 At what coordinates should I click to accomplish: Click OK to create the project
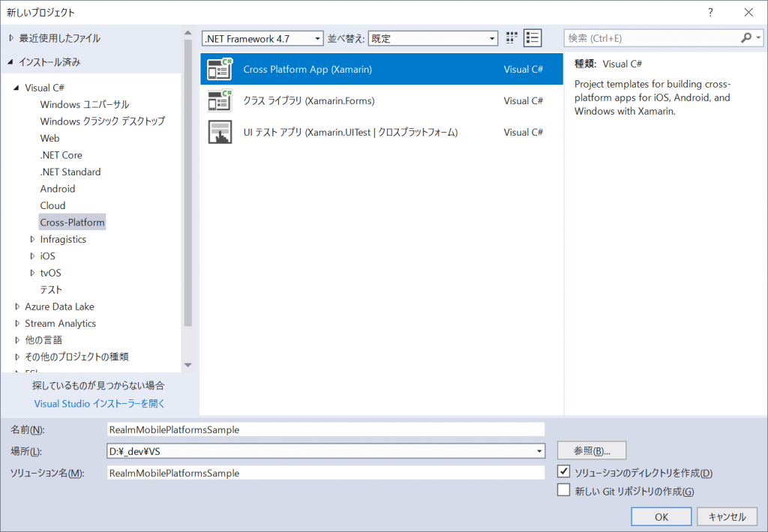[x=661, y=516]
